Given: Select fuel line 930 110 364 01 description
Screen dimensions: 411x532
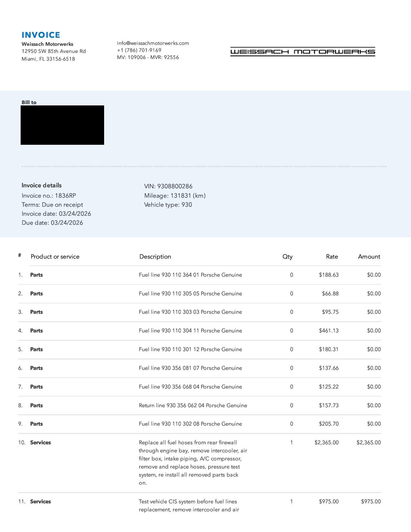Looking at the screenshot, I should click(x=190, y=275).
